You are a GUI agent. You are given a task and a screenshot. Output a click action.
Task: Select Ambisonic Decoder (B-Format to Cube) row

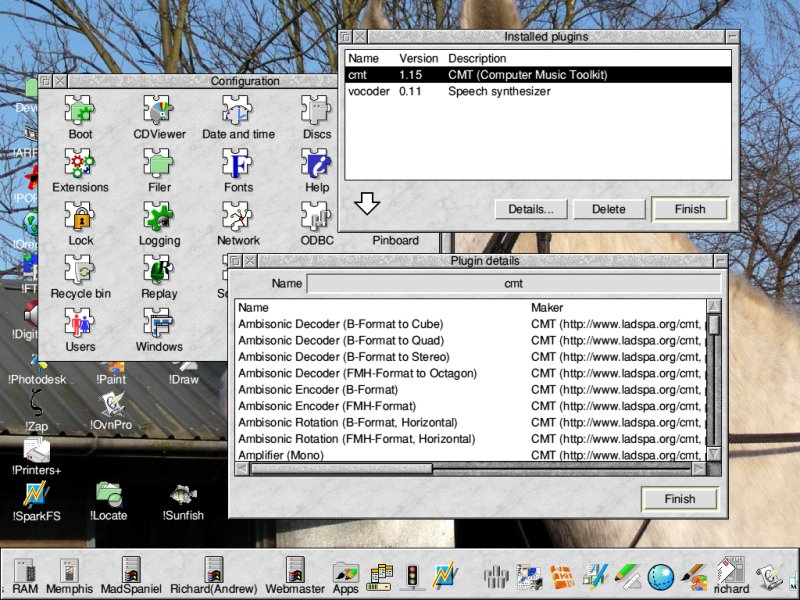pyautogui.click(x=470, y=324)
